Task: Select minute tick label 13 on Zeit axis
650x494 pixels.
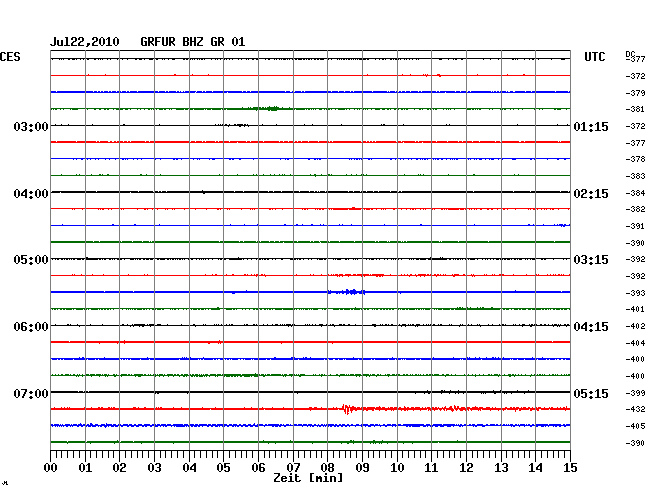Action: pos(501,468)
